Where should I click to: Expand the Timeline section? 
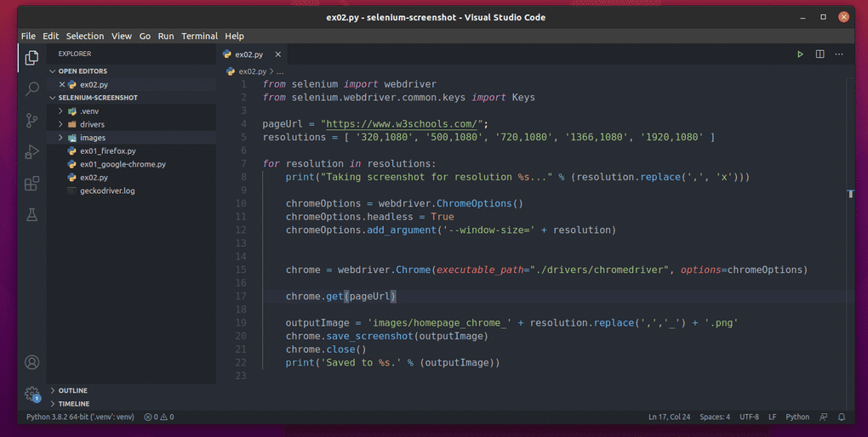click(x=53, y=404)
